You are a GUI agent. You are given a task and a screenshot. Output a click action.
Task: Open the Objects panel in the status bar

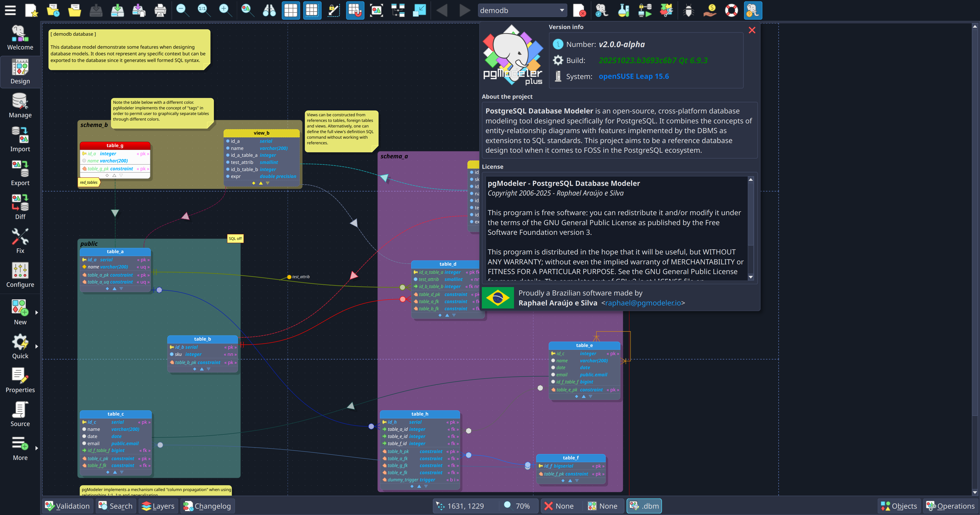[899, 506]
